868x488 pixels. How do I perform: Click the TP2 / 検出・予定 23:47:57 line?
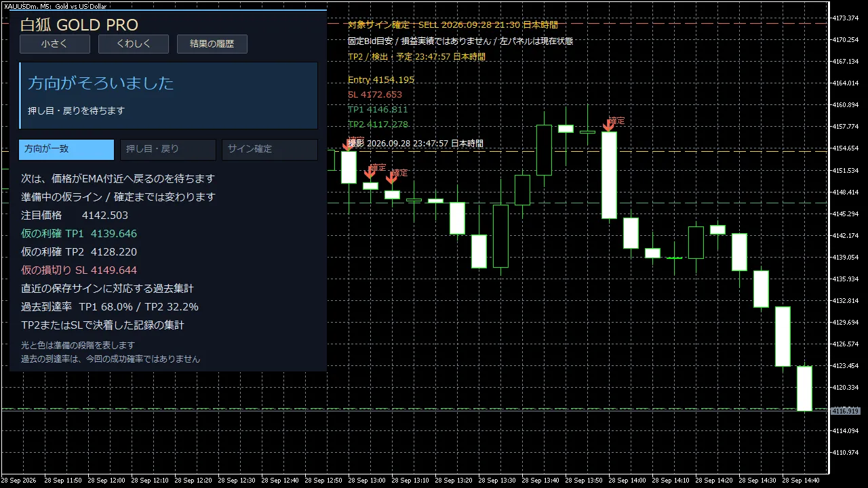click(416, 57)
